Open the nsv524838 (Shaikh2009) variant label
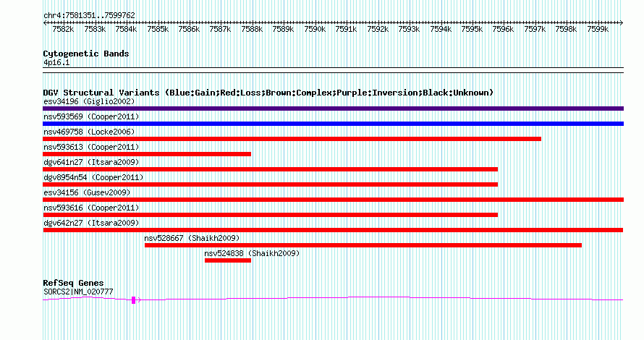644x340 pixels. coord(253,253)
